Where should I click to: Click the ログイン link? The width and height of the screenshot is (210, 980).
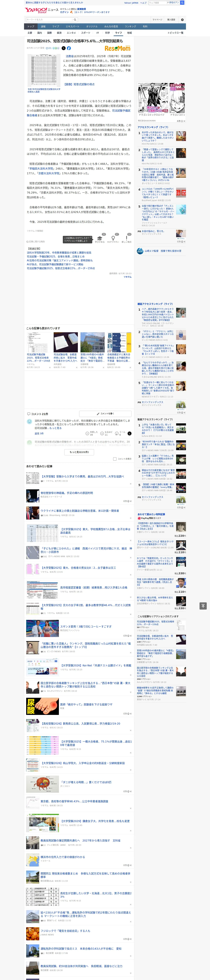click(x=65, y=12)
